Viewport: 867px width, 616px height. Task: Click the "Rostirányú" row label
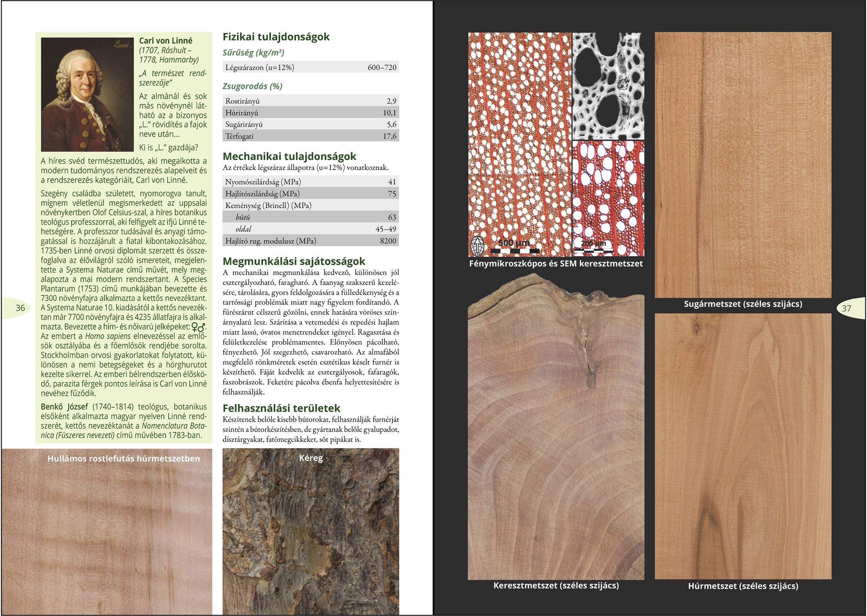click(x=242, y=101)
